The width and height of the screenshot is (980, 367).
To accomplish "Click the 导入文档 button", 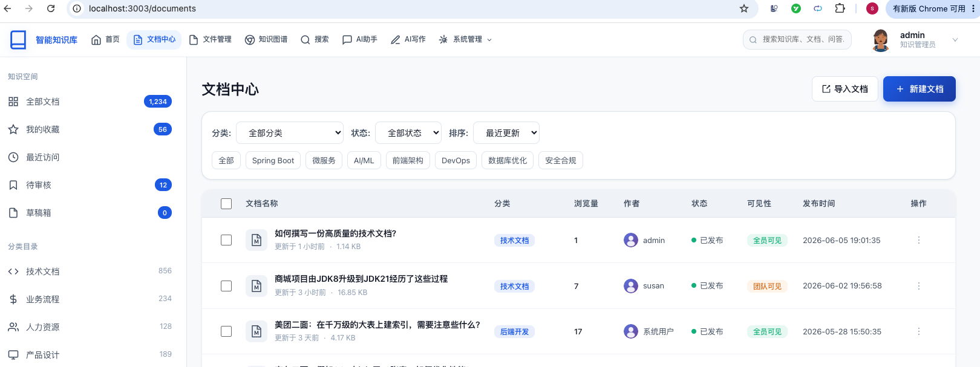I will pos(845,89).
